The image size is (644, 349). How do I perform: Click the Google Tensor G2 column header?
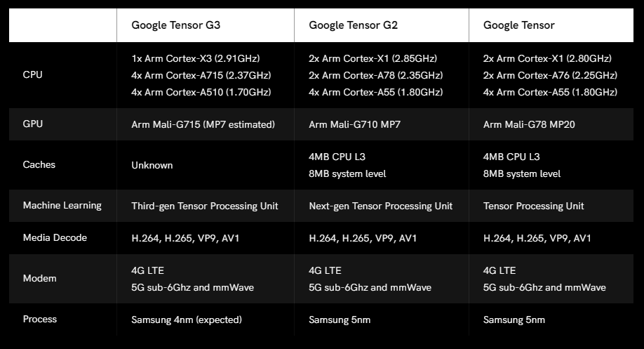354,25
